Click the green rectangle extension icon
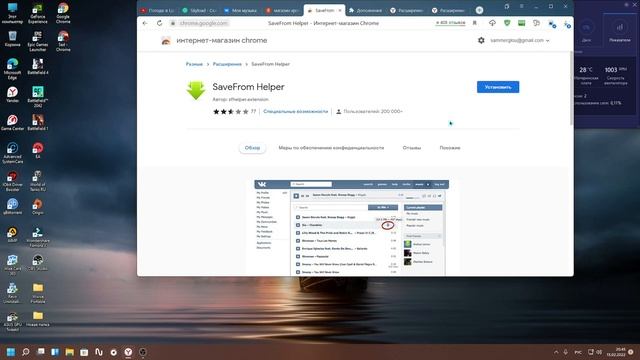The width and height of the screenshot is (640, 360). [x=522, y=23]
